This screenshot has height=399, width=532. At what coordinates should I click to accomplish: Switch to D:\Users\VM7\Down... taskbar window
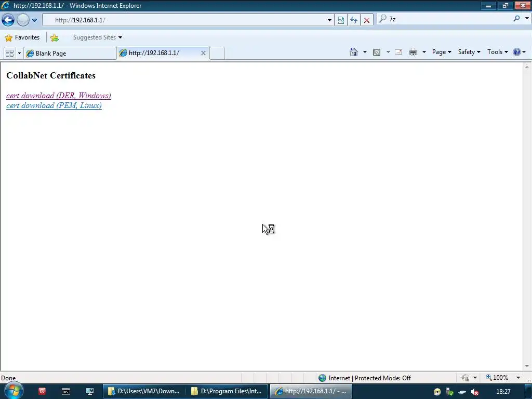144,391
